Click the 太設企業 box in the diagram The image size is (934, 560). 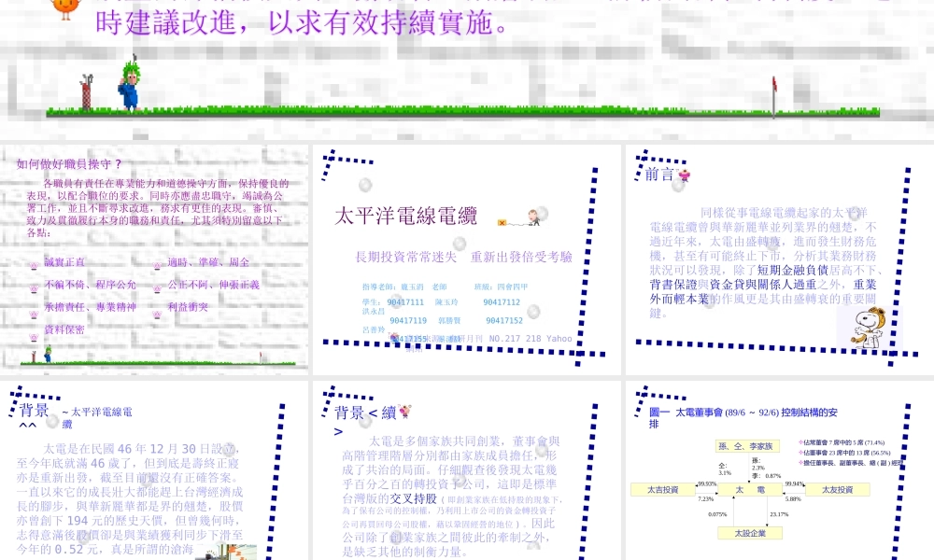[750, 533]
